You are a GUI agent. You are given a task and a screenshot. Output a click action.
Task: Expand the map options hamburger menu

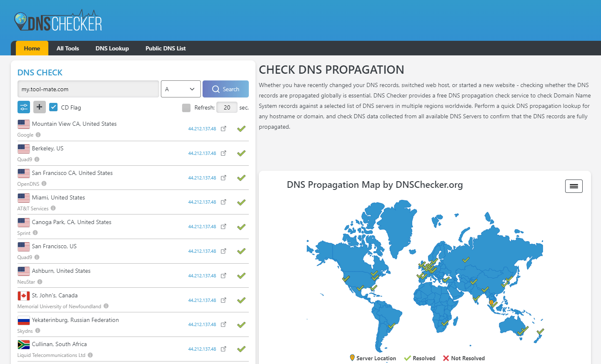574,186
